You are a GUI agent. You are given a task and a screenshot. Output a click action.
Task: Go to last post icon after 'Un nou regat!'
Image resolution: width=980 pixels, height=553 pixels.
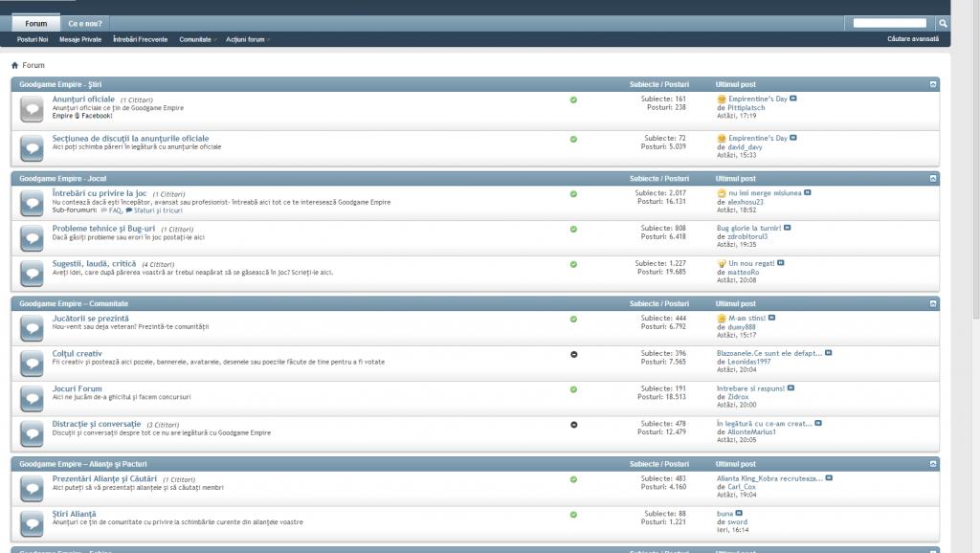pos(781,263)
